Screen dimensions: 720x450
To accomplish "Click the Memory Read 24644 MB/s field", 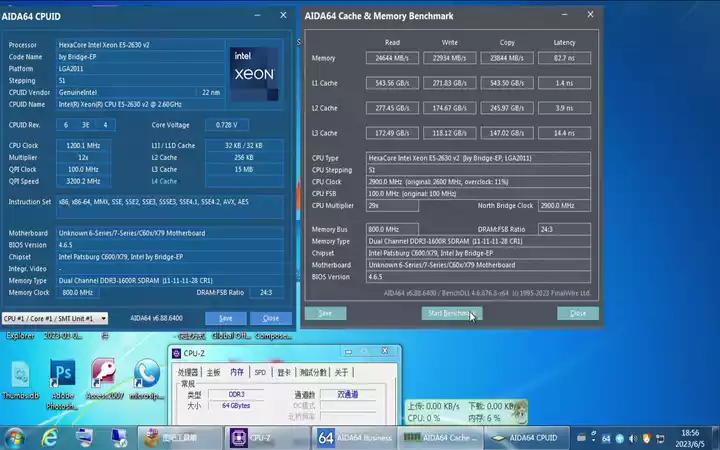I will (x=392, y=58).
